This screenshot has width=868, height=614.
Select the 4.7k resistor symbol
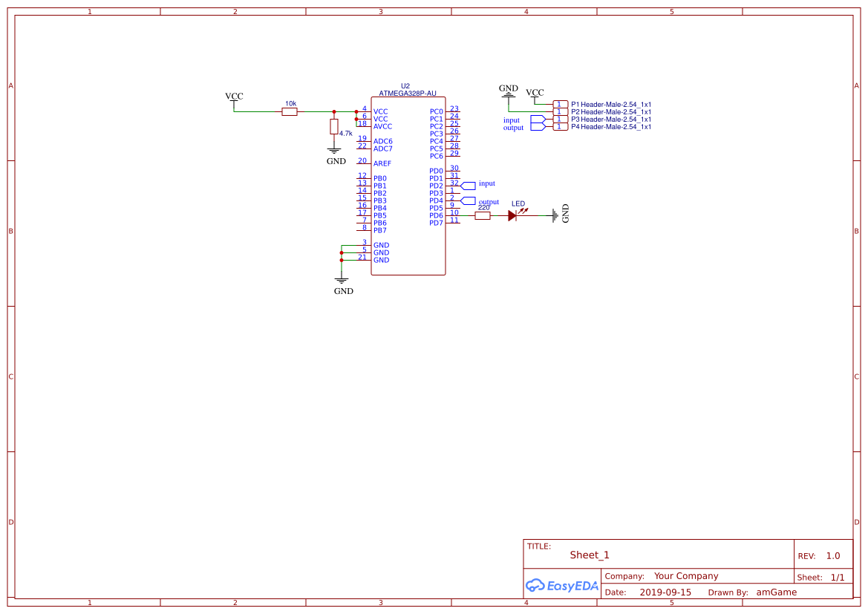[334, 127]
